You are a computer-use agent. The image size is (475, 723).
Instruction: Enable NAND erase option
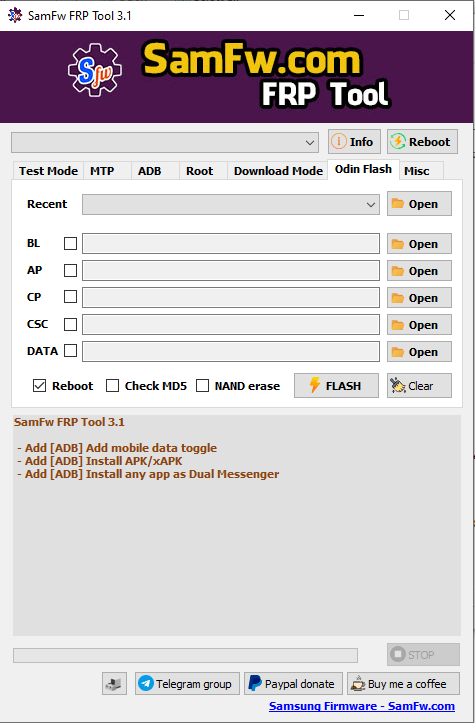tap(202, 385)
